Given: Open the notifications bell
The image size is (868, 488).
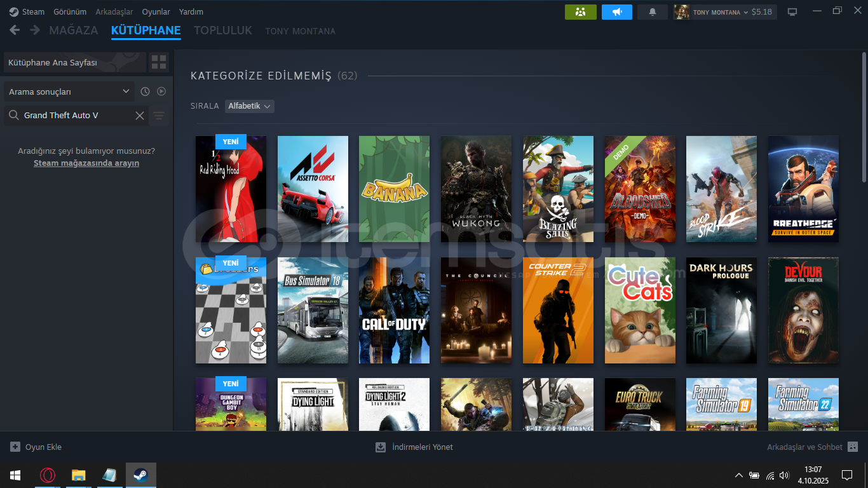Looking at the screenshot, I should pos(653,12).
